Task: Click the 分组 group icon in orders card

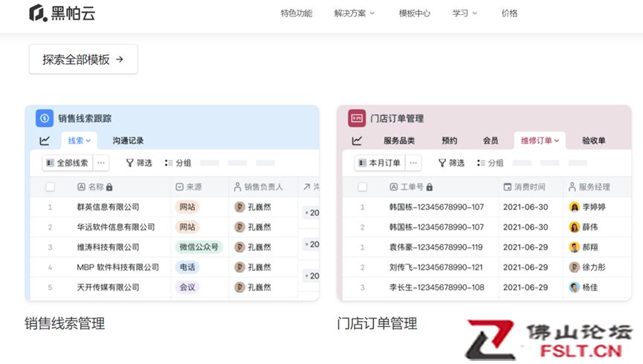Action: coord(480,163)
